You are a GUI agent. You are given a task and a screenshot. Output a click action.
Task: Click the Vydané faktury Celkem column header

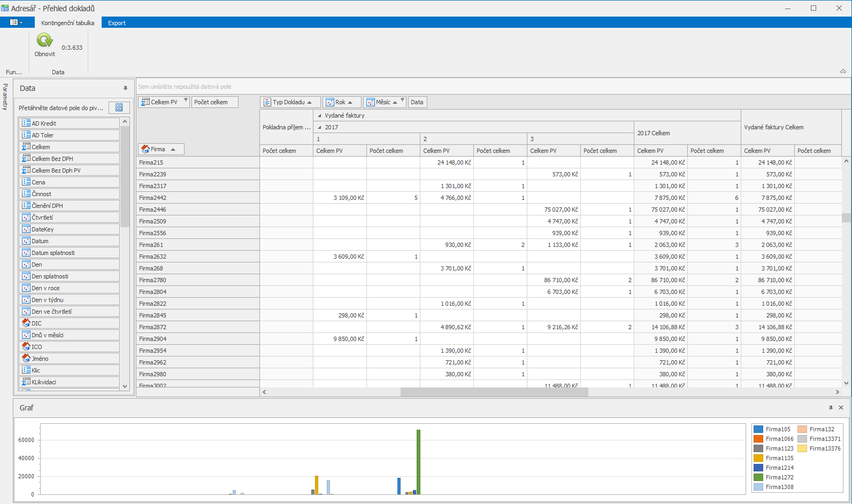792,127
